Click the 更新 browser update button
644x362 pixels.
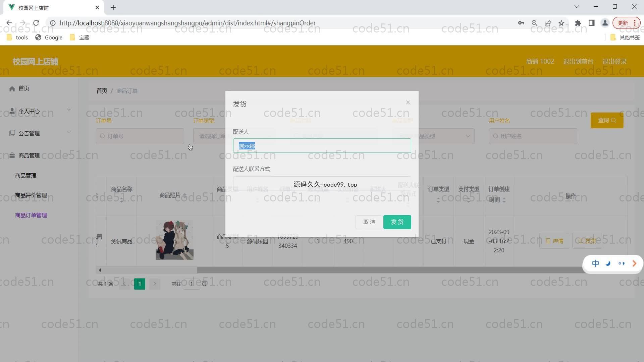(x=626, y=23)
